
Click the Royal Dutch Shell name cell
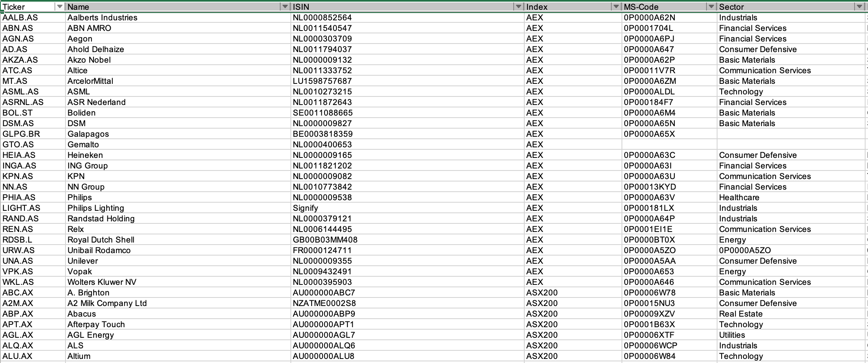pyautogui.click(x=178, y=240)
